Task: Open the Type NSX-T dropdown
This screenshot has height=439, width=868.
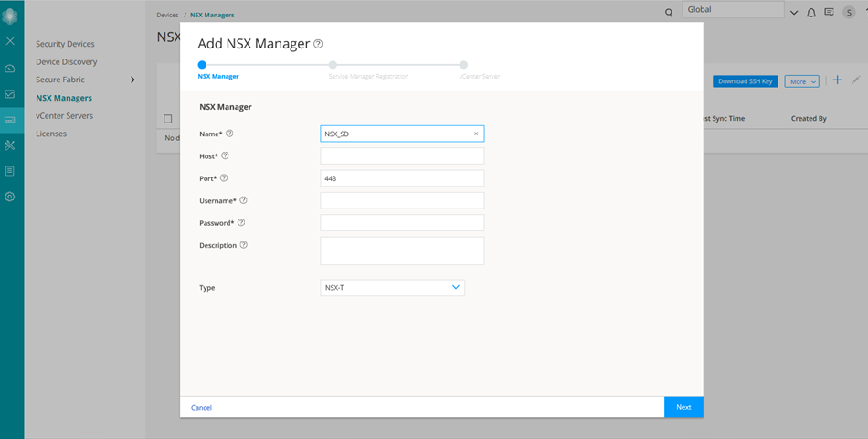Action: 393,288
